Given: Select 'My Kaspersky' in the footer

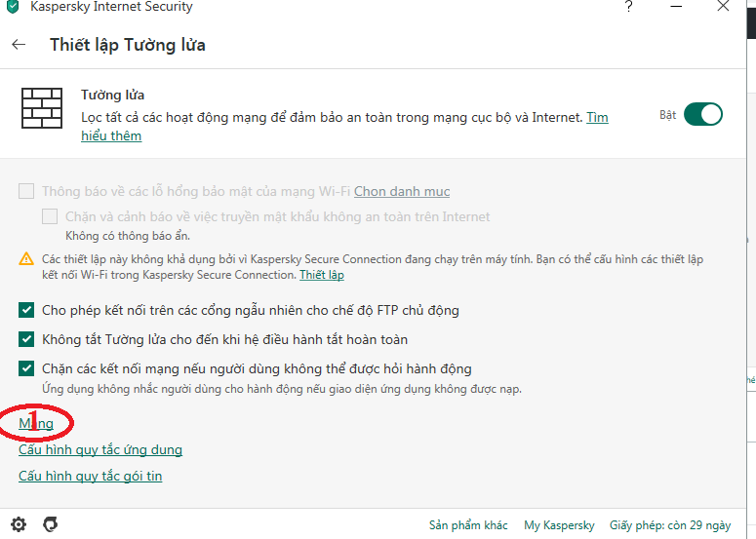Looking at the screenshot, I should tap(559, 525).
